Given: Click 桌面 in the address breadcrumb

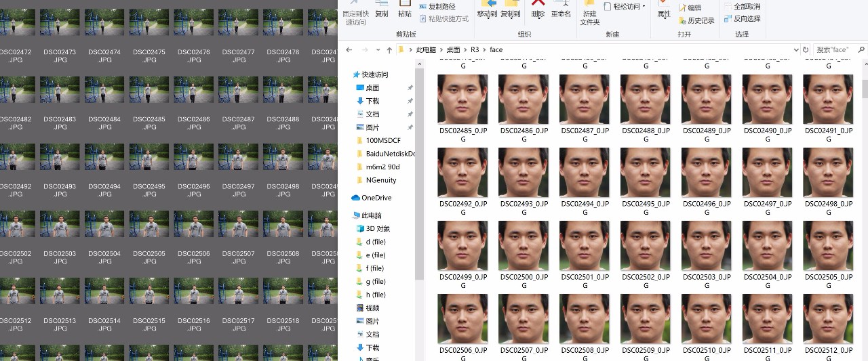Looking at the screenshot, I should 453,50.
